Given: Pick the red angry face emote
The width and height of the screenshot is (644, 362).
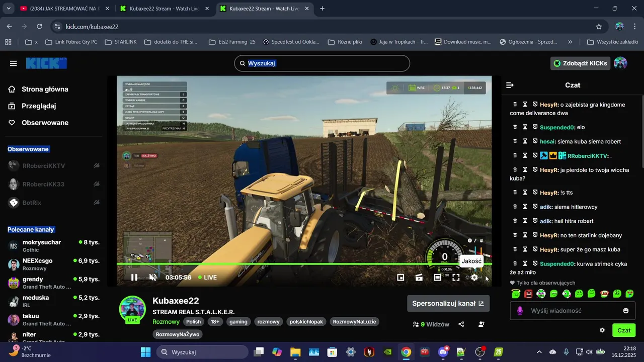Looking at the screenshot, I should (528, 294).
